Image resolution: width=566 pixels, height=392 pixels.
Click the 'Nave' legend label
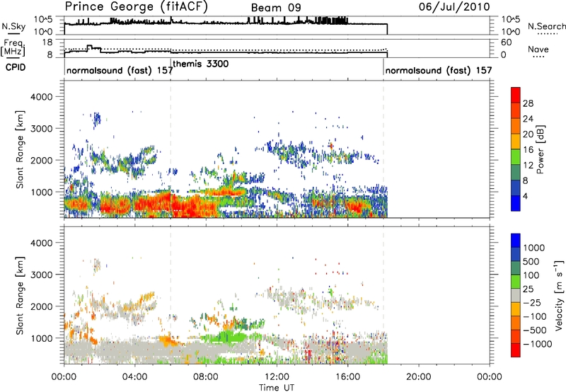click(x=538, y=50)
